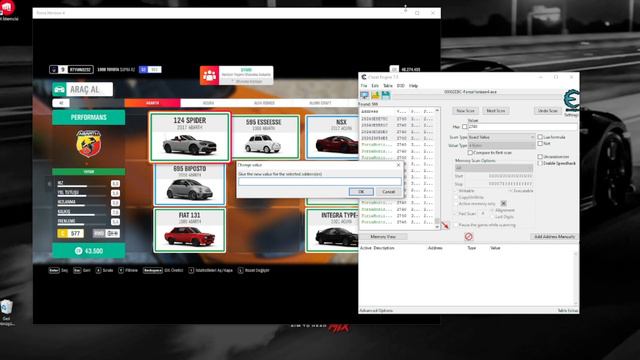This screenshot has width=640, height=360.
Task: Click the teal car icon beside ARAÇ AL
Action: point(59,89)
